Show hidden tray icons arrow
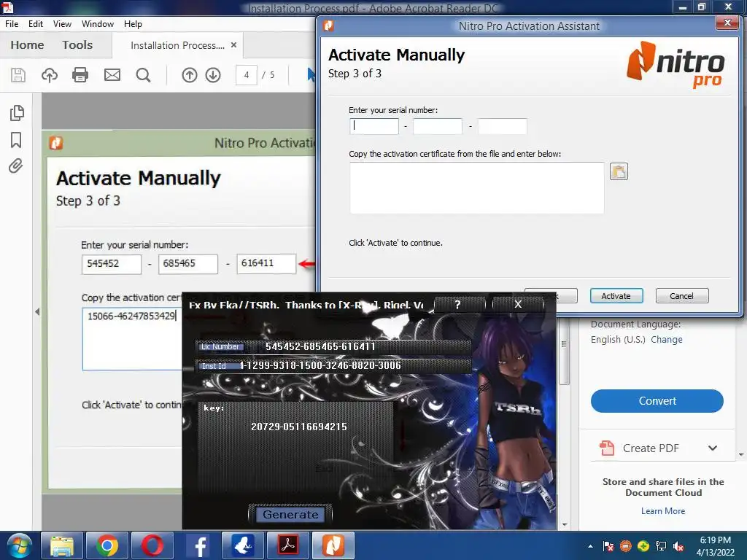Viewport: 747px width, 560px height. click(591, 546)
